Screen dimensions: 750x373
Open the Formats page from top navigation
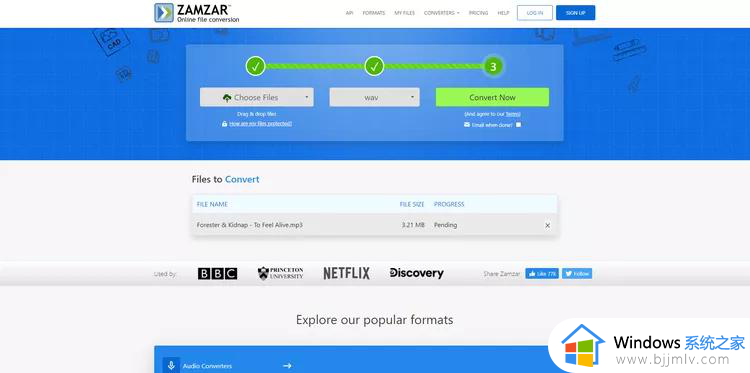(x=374, y=13)
